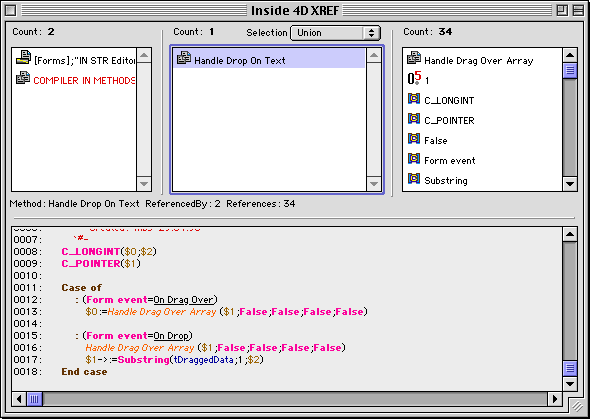Viewport: 590px width, 419px height.
Task: Click the code pane horizontal scrollbar thumb
Action: coord(34,399)
